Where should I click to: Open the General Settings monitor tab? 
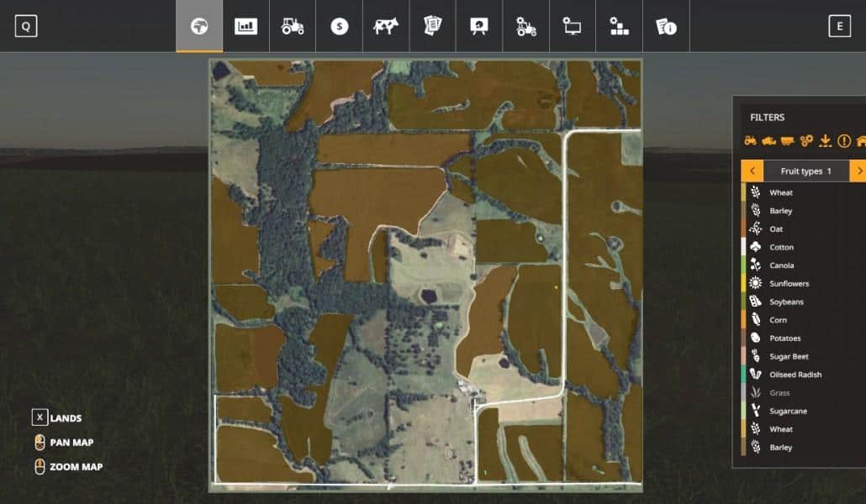point(572,26)
